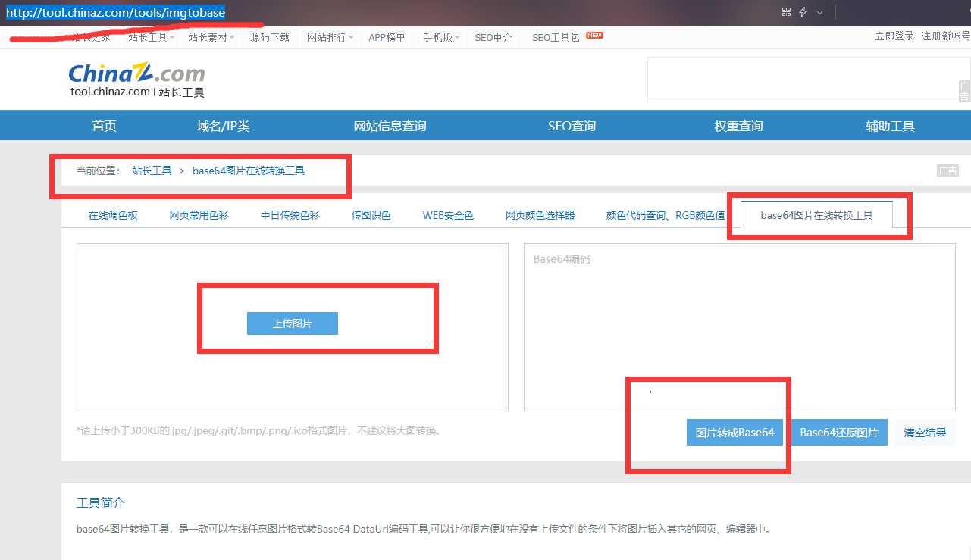This screenshot has height=560, width=971.
Task: Click the 上传图片 upload button
Action: coord(293,324)
